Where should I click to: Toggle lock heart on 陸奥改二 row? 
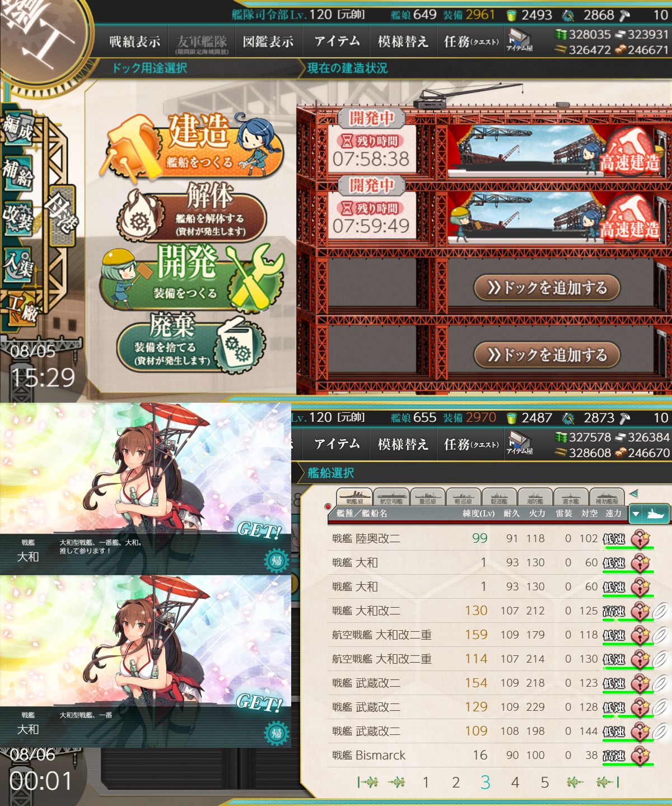point(640,539)
